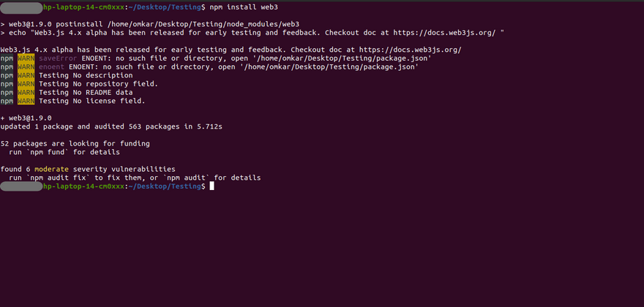Click the terminal cursor block at the bottom prompt
Viewport: 644px width, 307px height.
[x=212, y=186]
